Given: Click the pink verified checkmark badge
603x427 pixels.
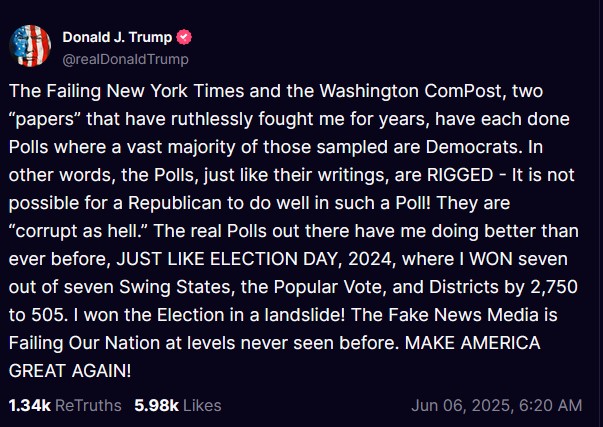Looking at the screenshot, I should click(184, 37).
